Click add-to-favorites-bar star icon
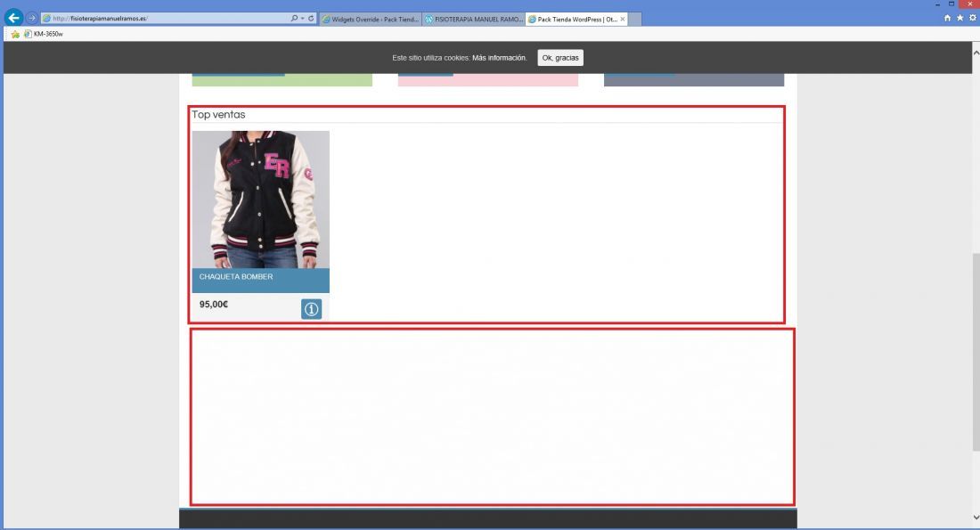Screen dimensions: 980x530 tap(15, 34)
